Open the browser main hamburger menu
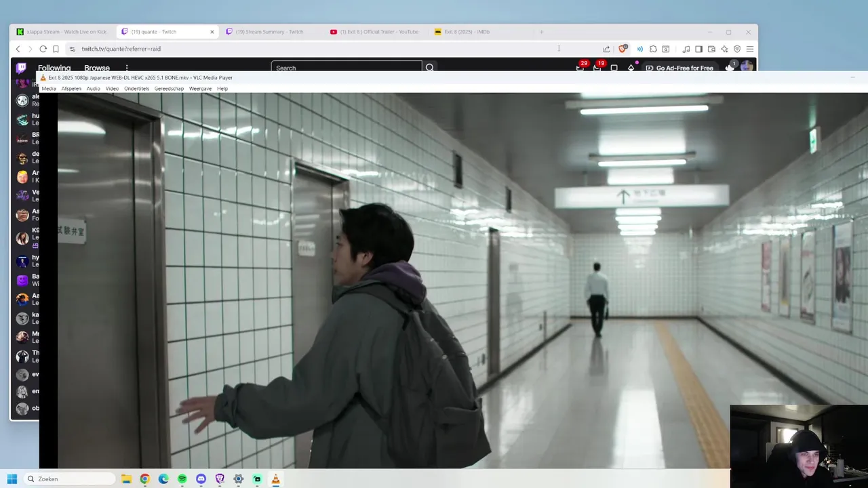 tap(750, 49)
